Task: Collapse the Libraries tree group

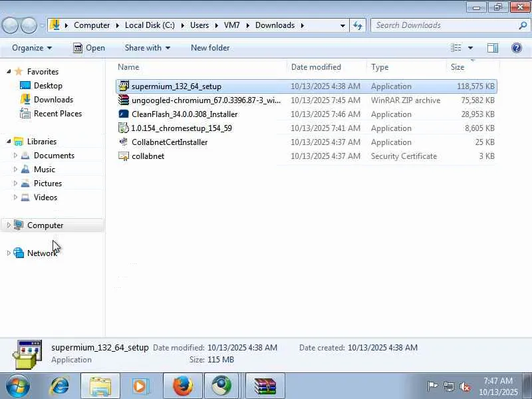Action: (9, 141)
